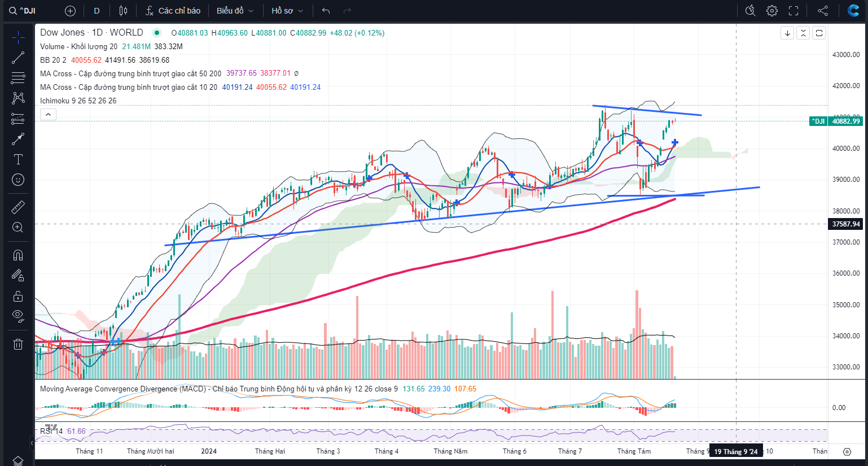Click the 2024 time axis label

(x=209, y=451)
